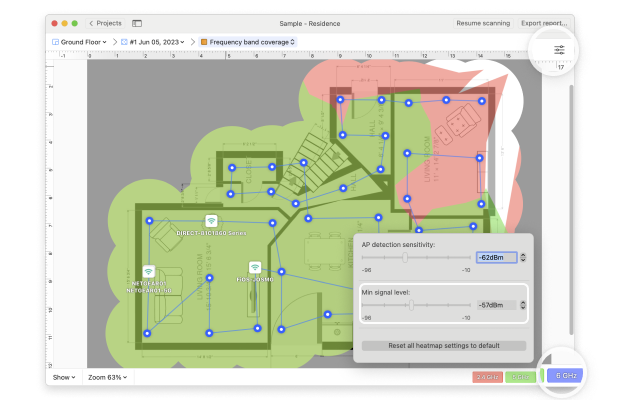Toggle the 6 GHz band filter
Screen dimensions: 620x400
coord(565,375)
